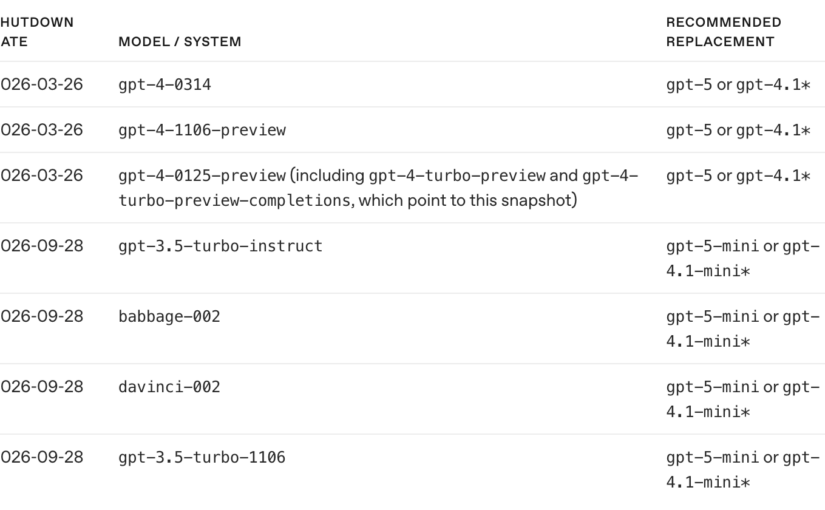Select the gpt-4-0314 model name
Screen dimensions: 825x510
point(164,85)
